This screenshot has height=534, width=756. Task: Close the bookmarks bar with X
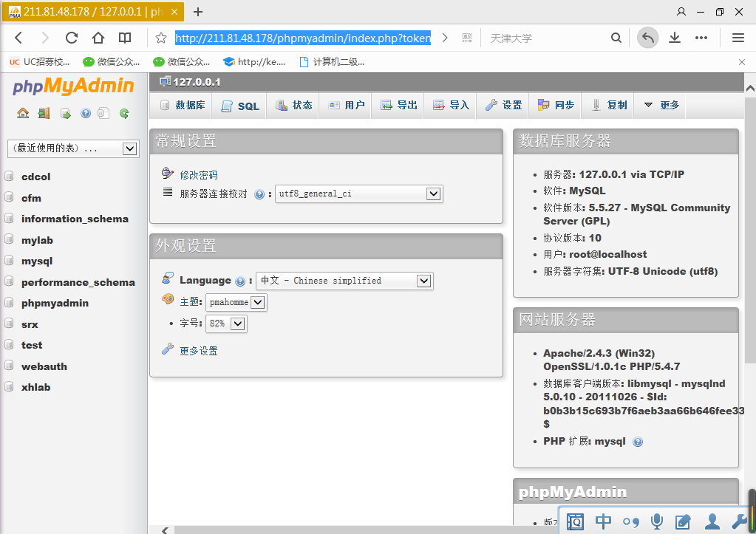pyautogui.click(x=741, y=62)
